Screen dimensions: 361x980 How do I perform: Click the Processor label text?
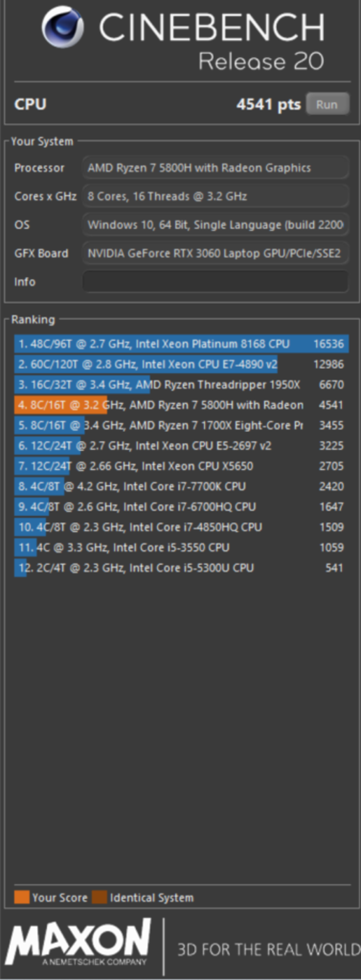click(39, 168)
